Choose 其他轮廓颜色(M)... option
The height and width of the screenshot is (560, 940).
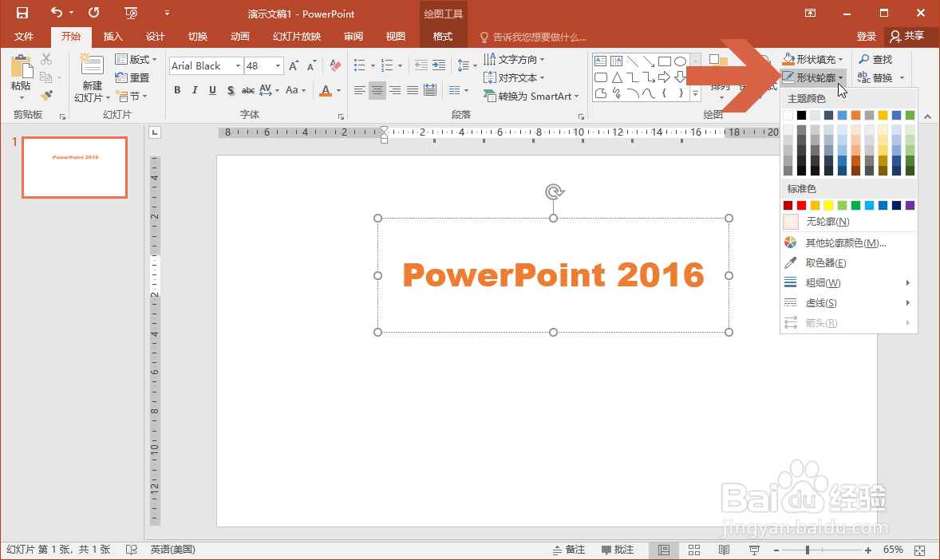click(848, 243)
